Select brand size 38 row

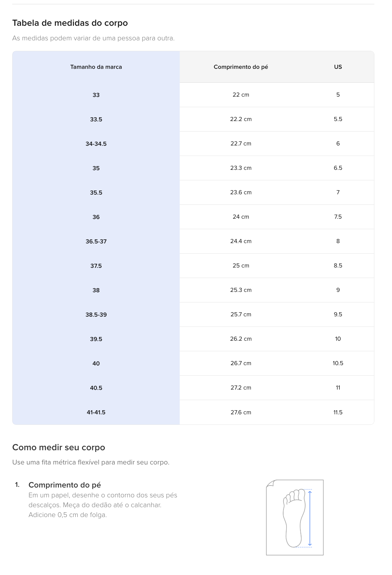tap(193, 290)
